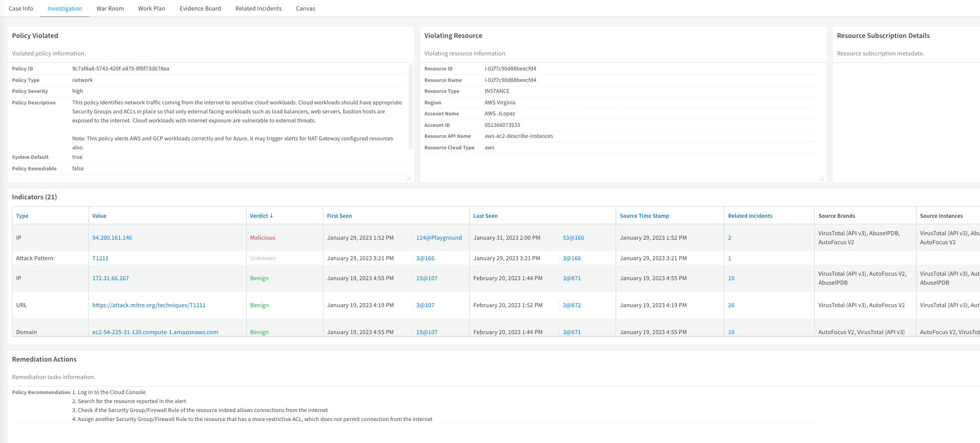Open the Case Info tab
The image size is (980, 443).
point(21,8)
